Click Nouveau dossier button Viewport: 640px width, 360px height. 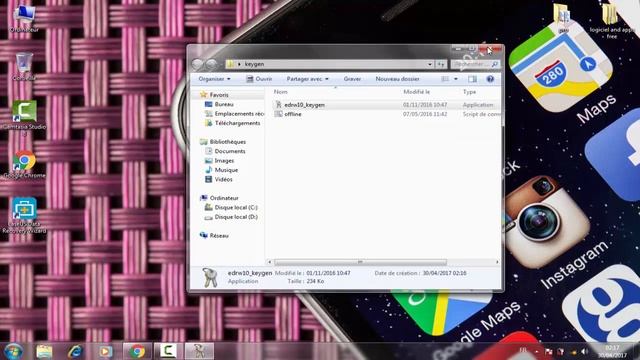[x=397, y=79]
